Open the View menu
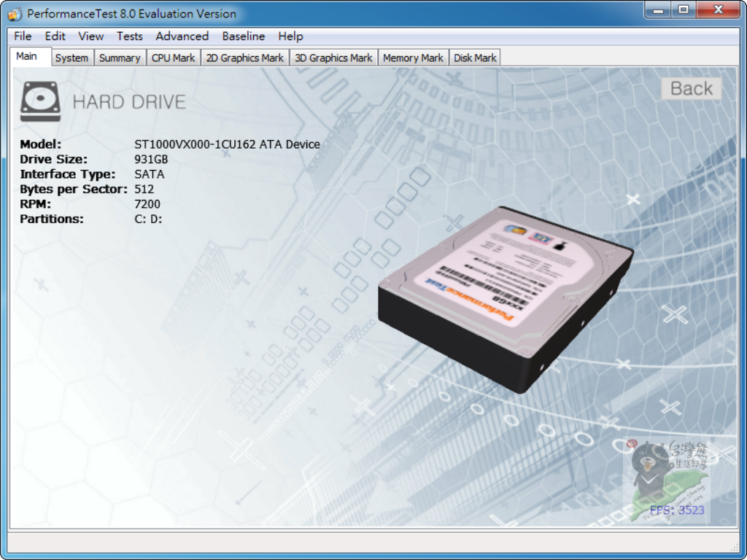The image size is (747, 560). pyautogui.click(x=91, y=36)
